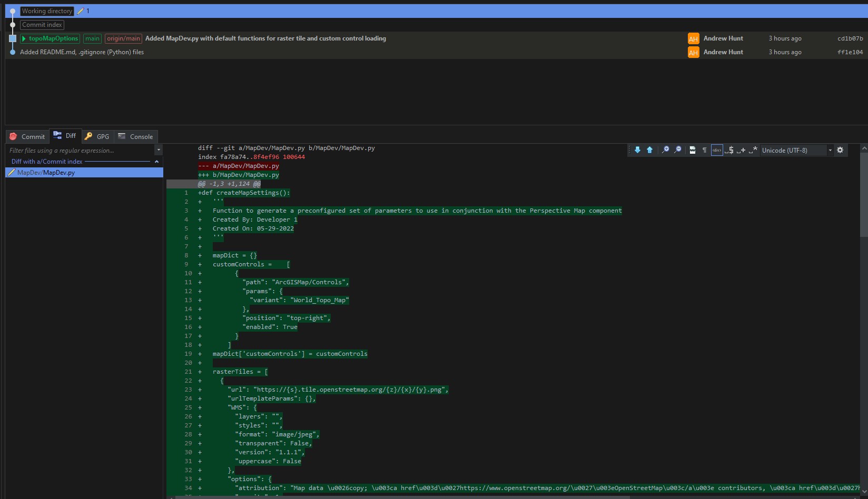Click the file filter regular expression field
This screenshot has height=499, width=868.
(x=80, y=151)
